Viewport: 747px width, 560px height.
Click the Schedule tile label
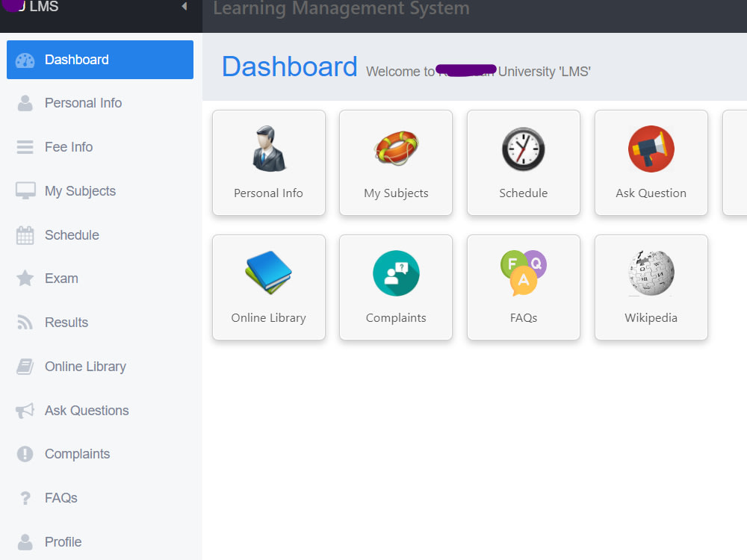tap(523, 193)
